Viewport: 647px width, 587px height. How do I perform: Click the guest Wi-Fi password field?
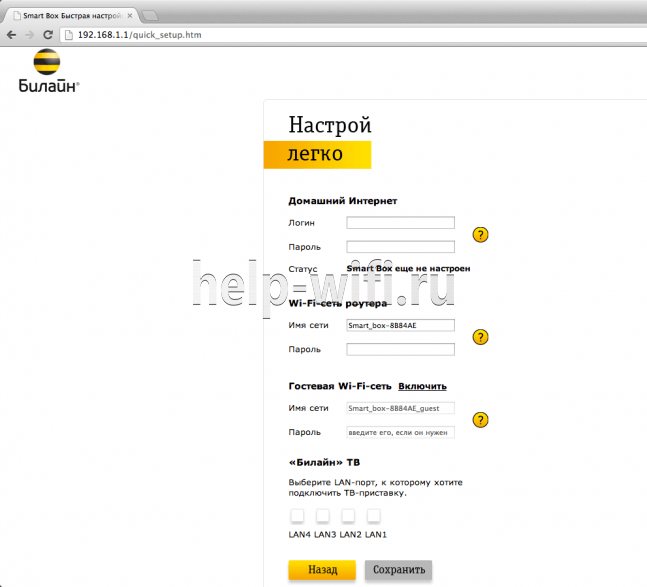coord(400,432)
